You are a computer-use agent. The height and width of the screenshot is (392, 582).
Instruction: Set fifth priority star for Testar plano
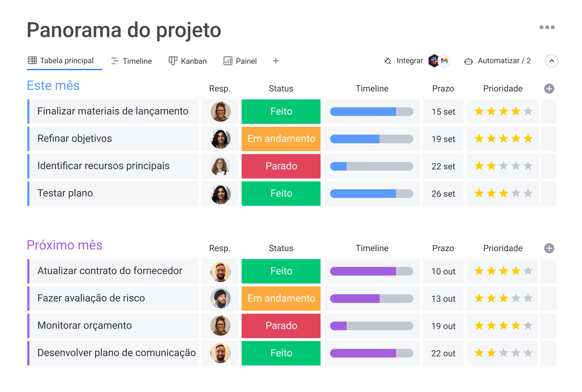(x=528, y=193)
